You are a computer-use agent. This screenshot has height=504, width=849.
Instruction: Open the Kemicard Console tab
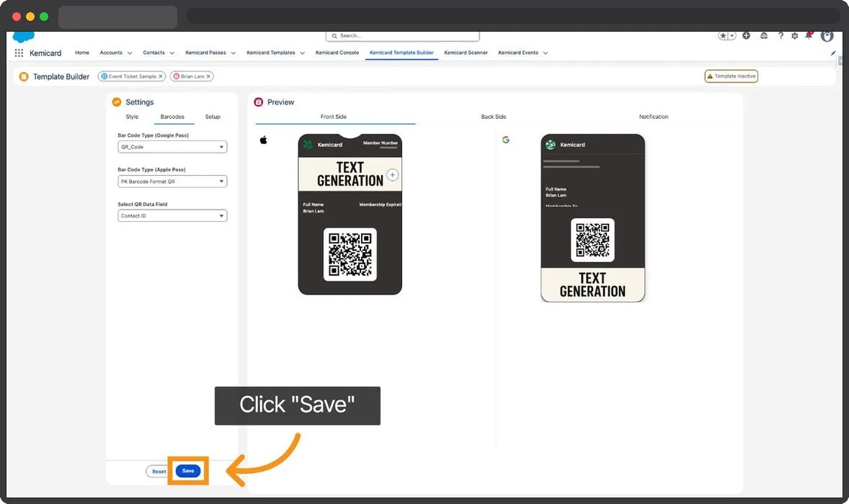tap(337, 53)
